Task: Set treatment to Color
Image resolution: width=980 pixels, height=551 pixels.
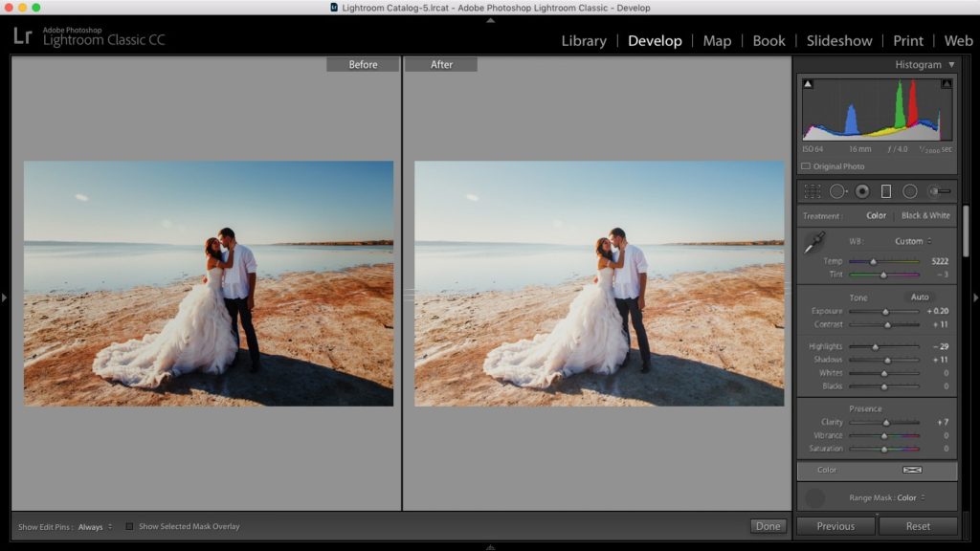Action: click(x=876, y=215)
